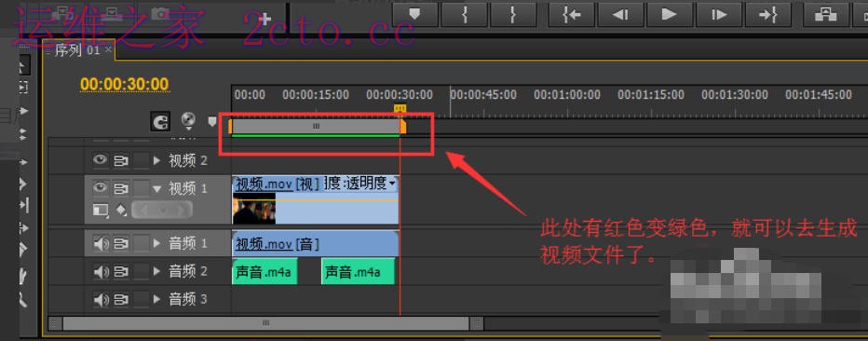Toggle sync lock on 视频 1
Viewport: 868px width, 341px height.
[121, 189]
